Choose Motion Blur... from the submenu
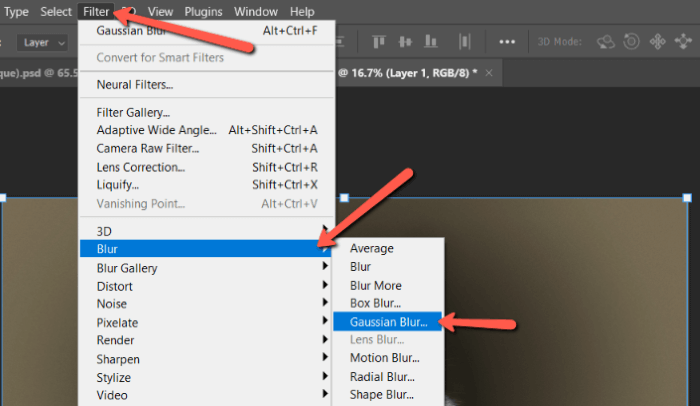This screenshot has height=406, width=700. pos(384,358)
